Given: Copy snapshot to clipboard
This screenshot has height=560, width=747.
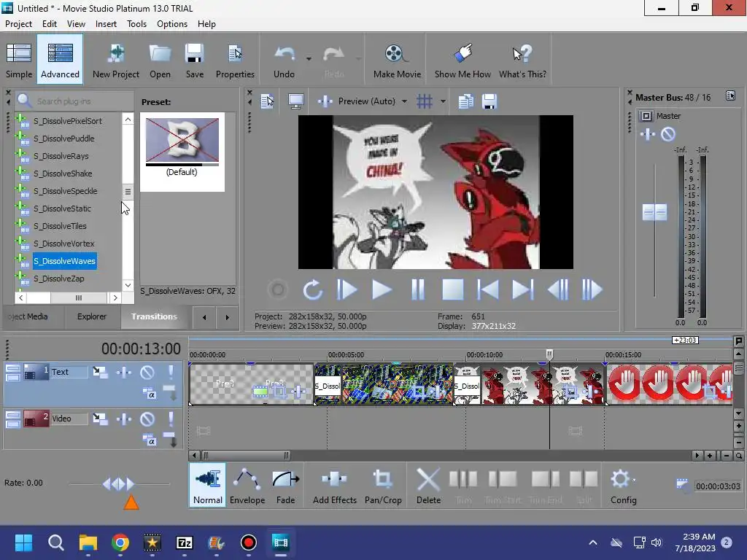Looking at the screenshot, I should click(x=465, y=101).
